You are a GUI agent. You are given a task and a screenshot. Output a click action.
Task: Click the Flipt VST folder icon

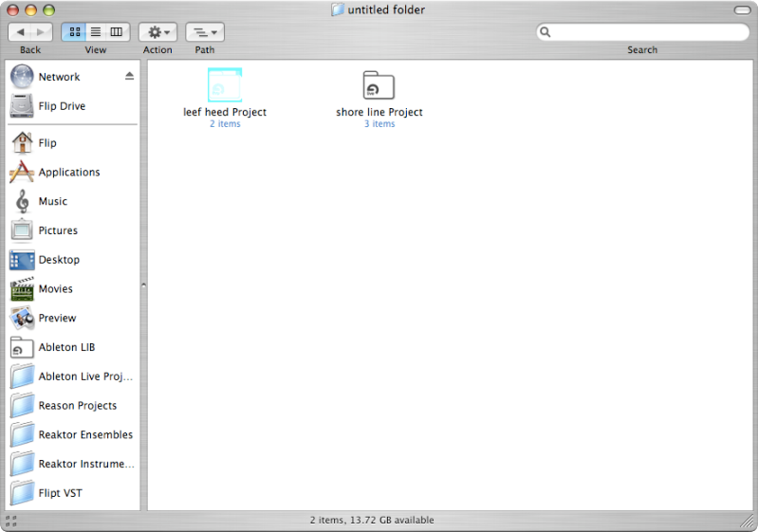pyautogui.click(x=22, y=493)
